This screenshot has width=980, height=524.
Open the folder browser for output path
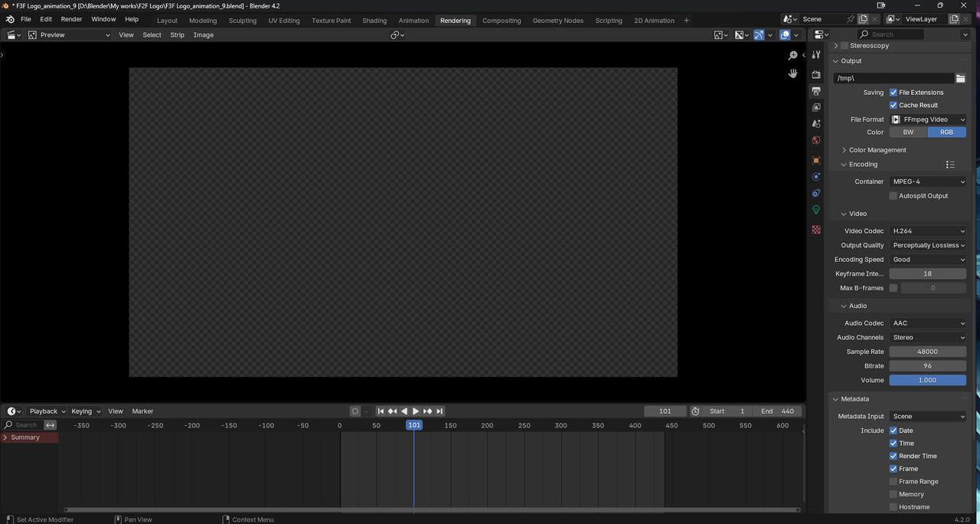960,78
